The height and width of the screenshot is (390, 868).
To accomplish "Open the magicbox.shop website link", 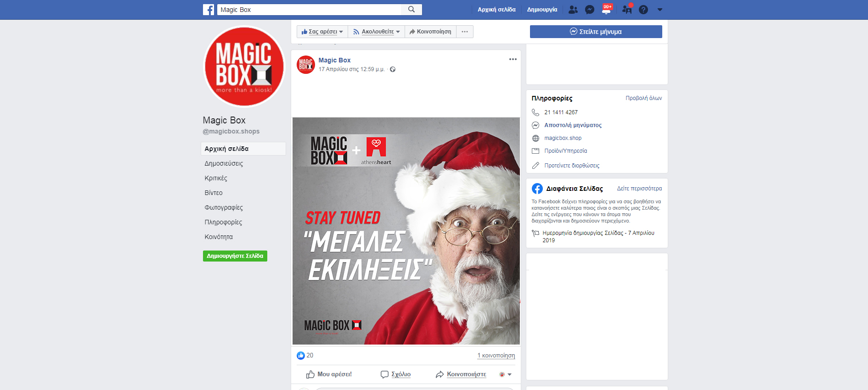I will pyautogui.click(x=563, y=138).
